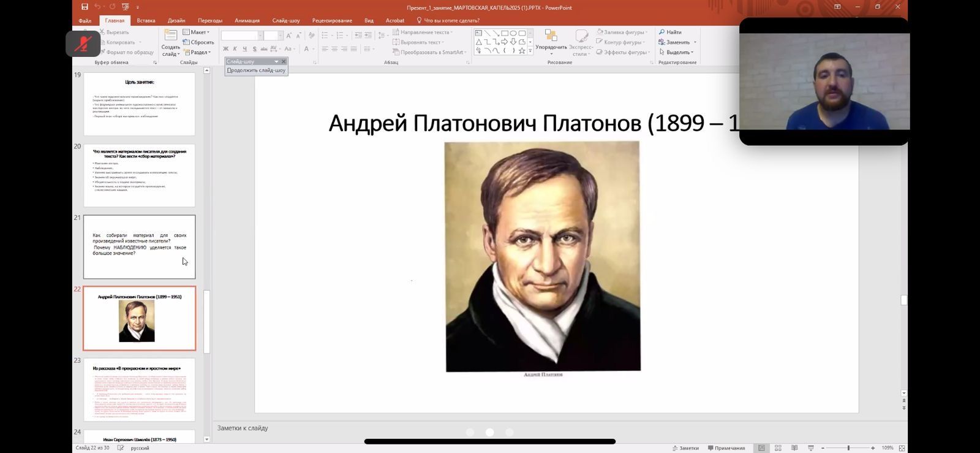Click the Bold (Ж) formatting icon
The image size is (980, 453).
(x=225, y=49)
